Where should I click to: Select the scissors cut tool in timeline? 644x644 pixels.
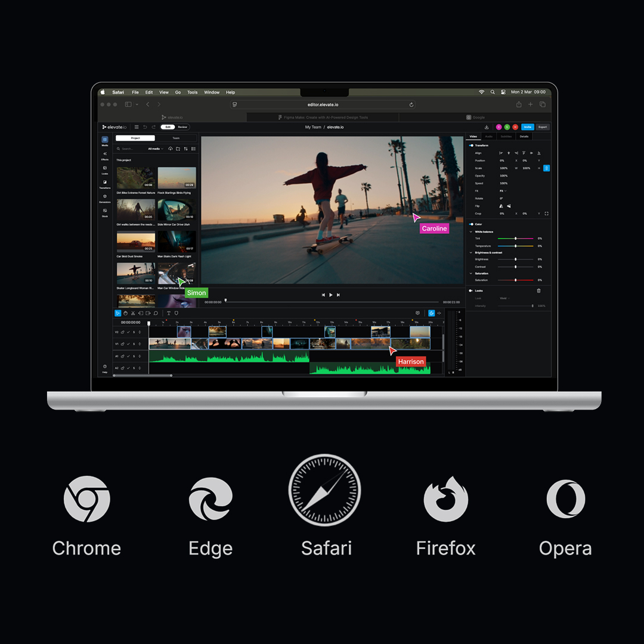pyautogui.click(x=133, y=314)
